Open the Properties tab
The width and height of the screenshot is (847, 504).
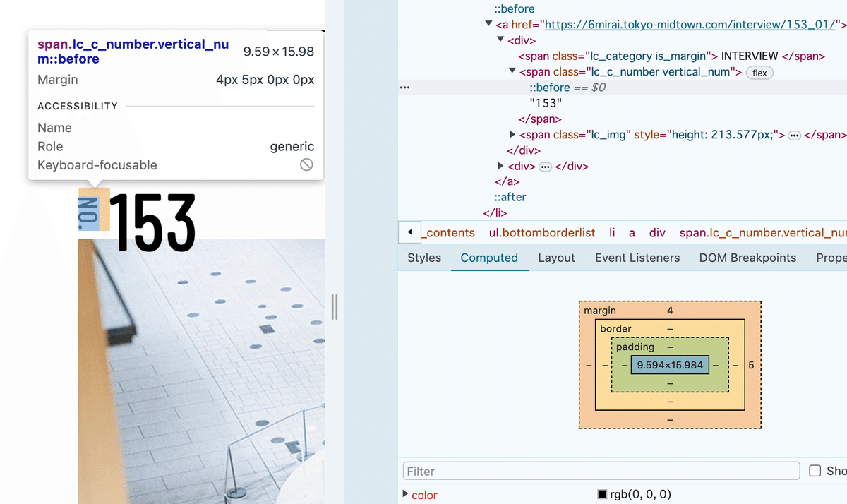(x=831, y=258)
